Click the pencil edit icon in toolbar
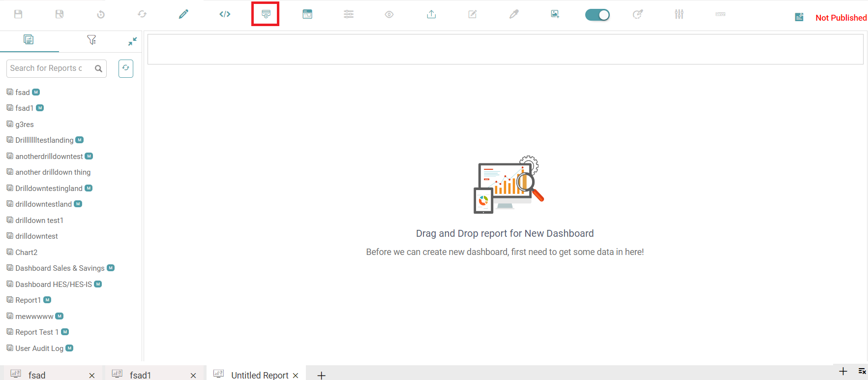The width and height of the screenshot is (868, 380). tap(183, 14)
